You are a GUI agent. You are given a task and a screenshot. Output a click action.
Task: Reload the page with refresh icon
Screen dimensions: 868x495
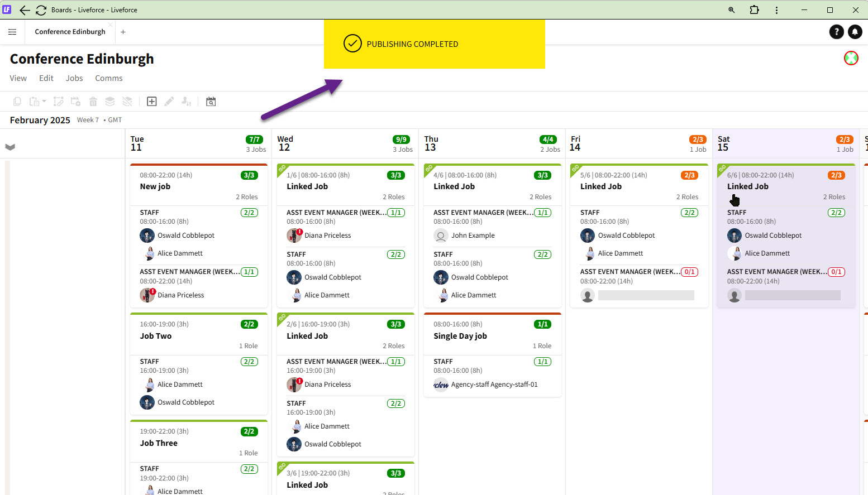(41, 10)
